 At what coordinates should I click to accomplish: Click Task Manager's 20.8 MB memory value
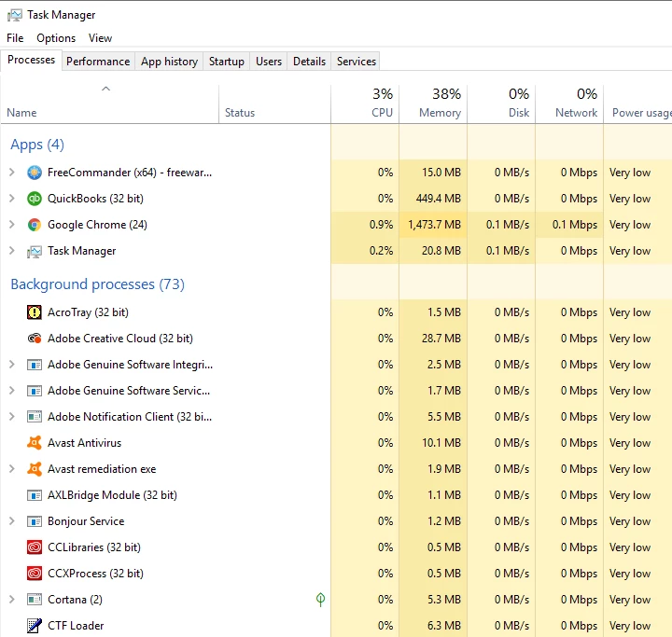point(441,251)
